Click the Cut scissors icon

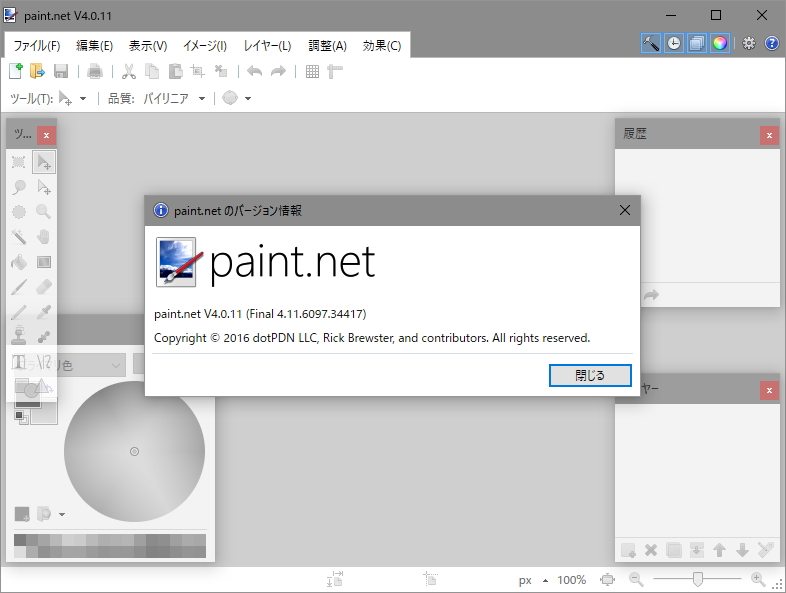[129, 71]
